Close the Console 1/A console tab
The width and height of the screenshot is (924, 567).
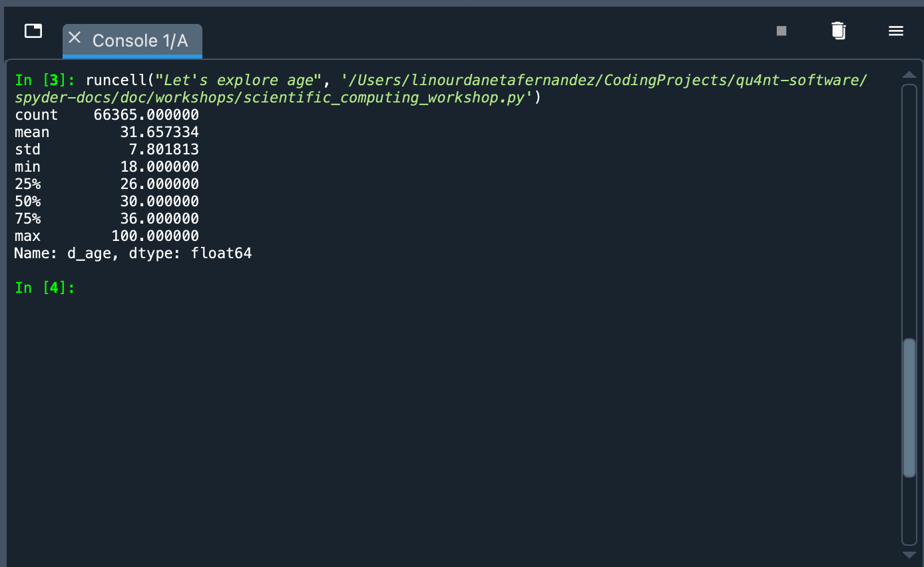pos(75,38)
